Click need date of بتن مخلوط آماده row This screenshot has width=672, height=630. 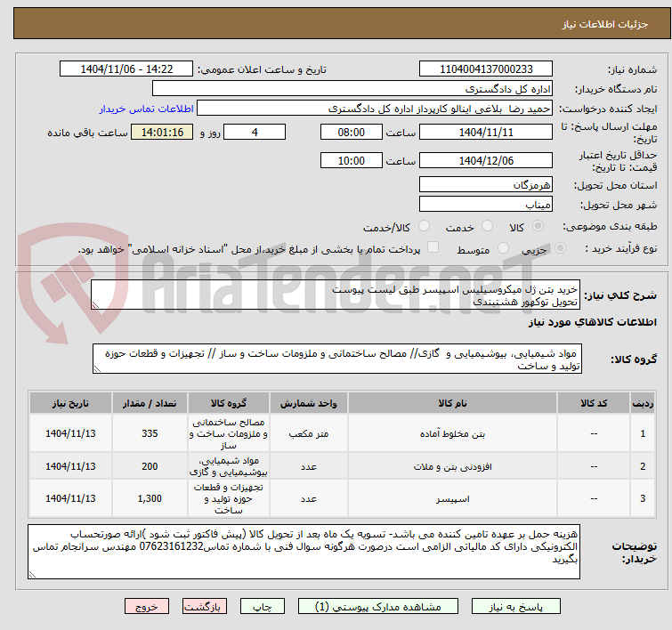click(70, 433)
